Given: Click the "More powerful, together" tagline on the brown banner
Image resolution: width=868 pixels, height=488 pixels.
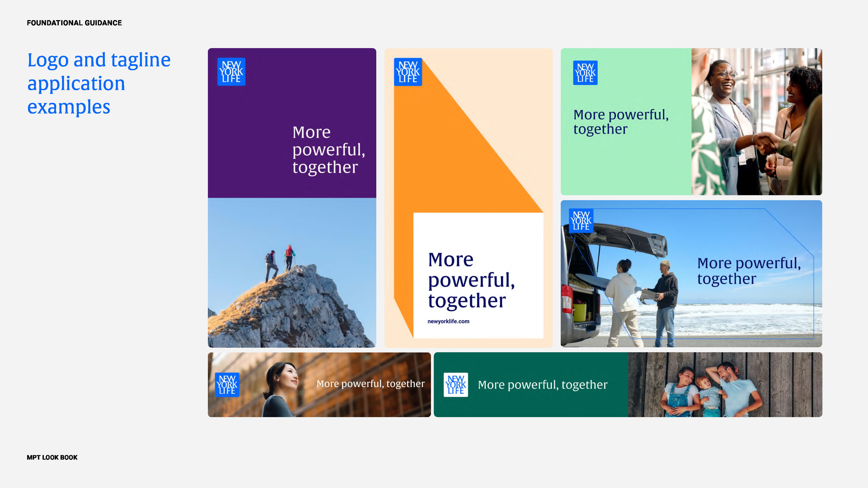Looking at the screenshot, I should (370, 384).
